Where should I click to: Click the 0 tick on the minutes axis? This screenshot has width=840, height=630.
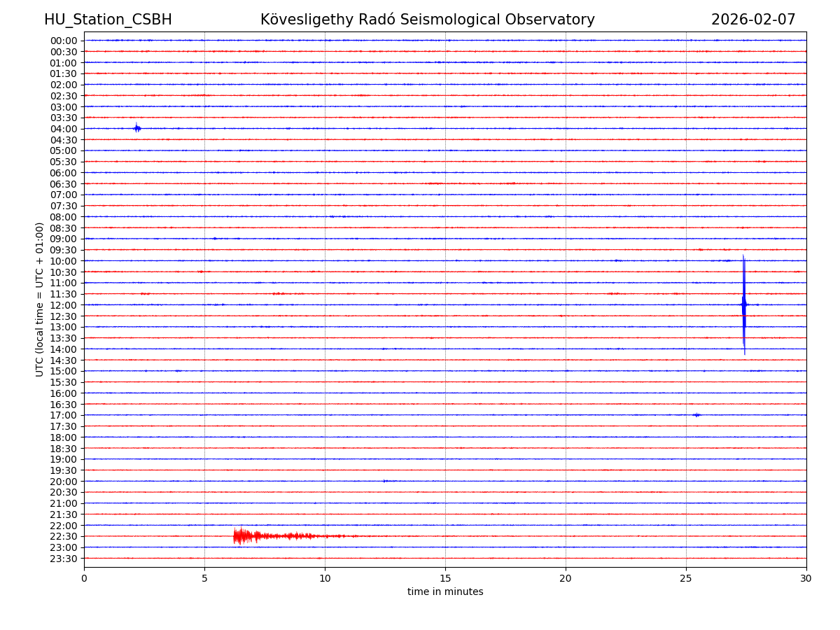pos(84,579)
